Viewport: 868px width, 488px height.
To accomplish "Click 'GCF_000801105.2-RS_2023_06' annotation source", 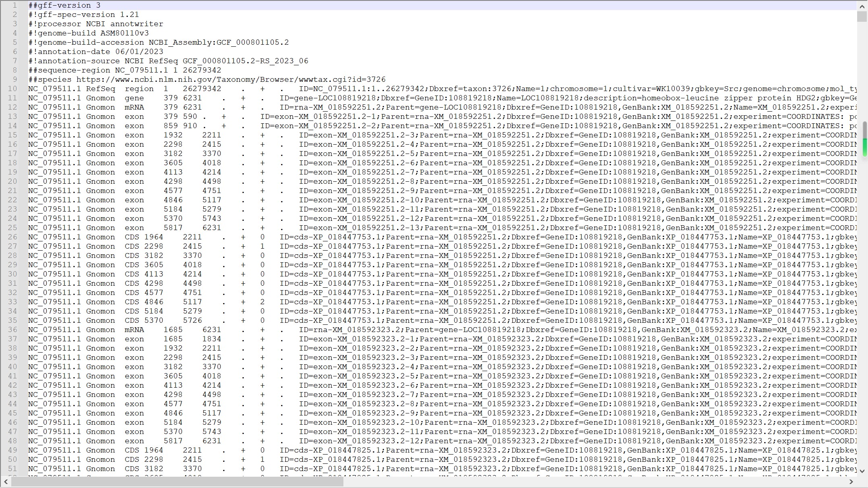I will (x=246, y=61).
